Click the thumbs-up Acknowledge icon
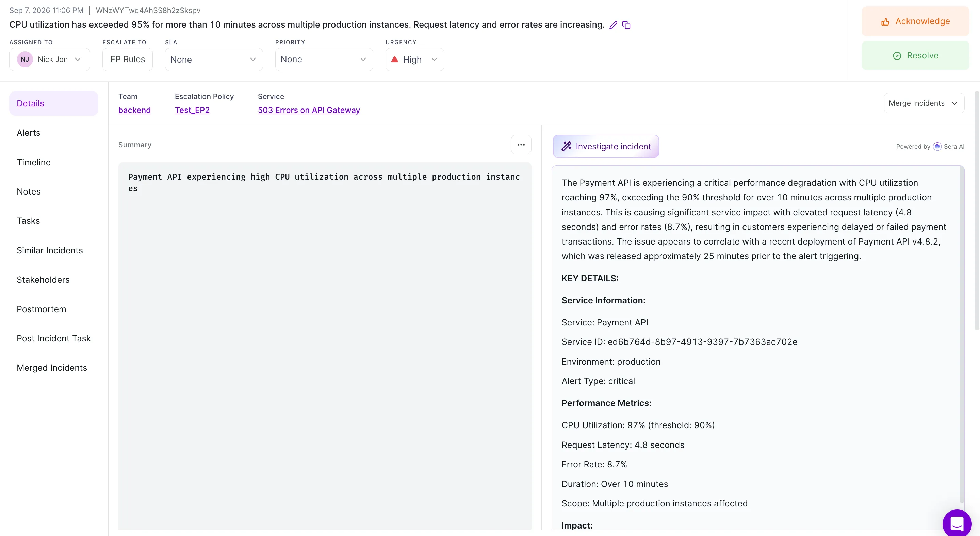The width and height of the screenshot is (980, 536). tap(885, 22)
